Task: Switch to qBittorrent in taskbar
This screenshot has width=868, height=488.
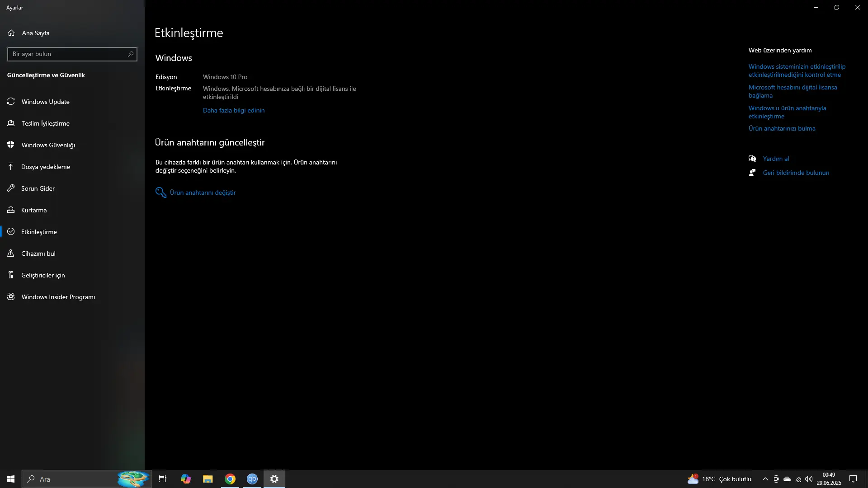Action: 252,479
